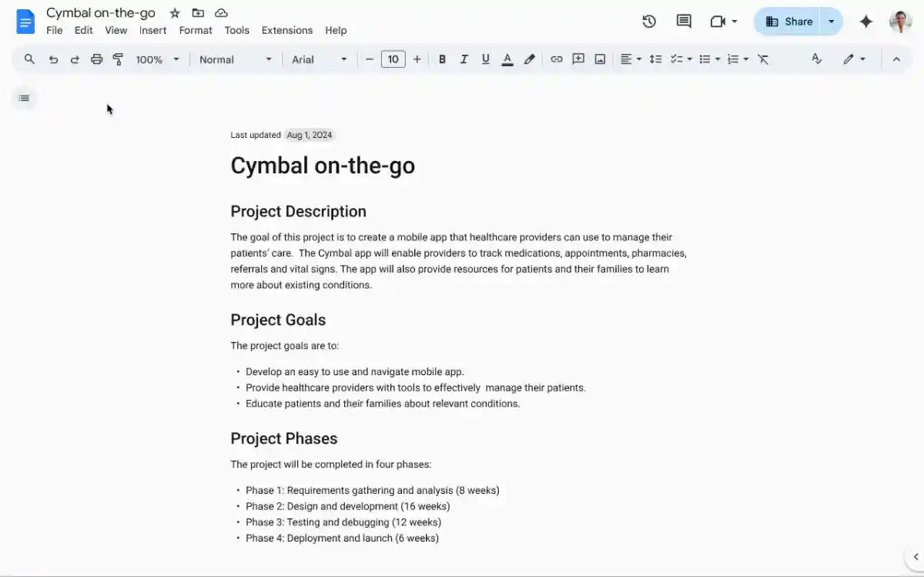Click the Gemini sparkle icon

[x=866, y=22]
